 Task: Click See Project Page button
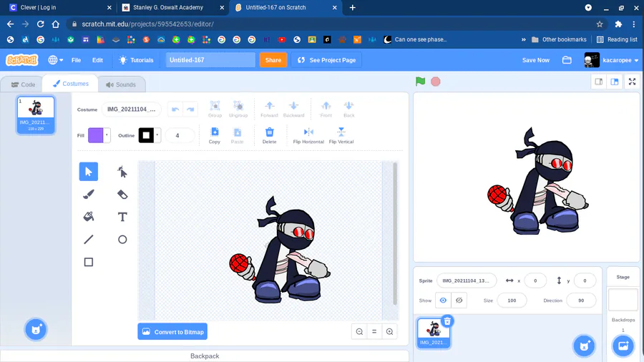pos(326,60)
